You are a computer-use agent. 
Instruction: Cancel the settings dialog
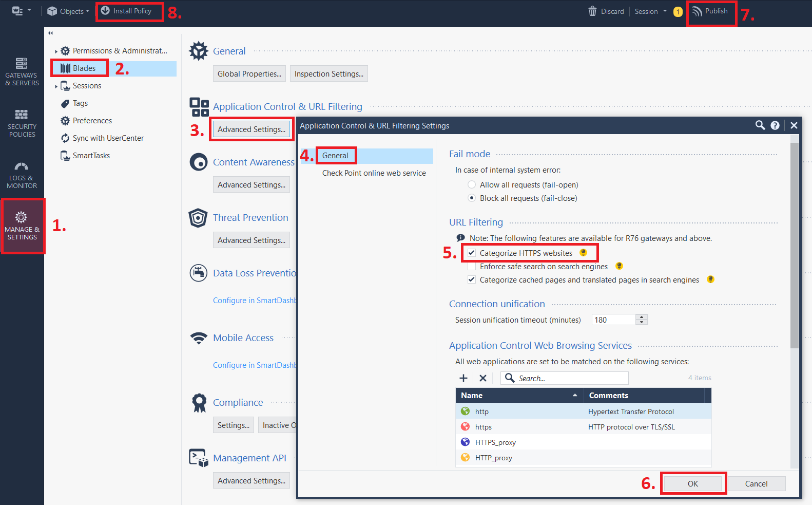756,483
